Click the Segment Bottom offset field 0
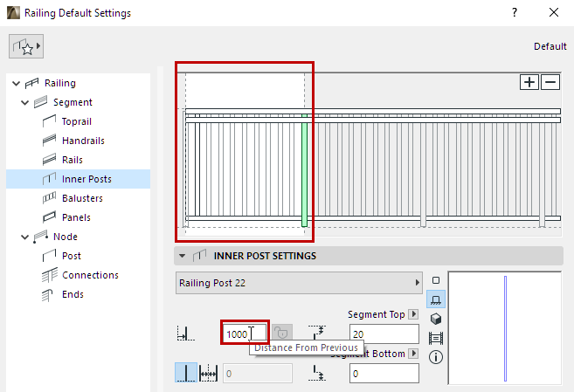Image resolution: width=574 pixels, height=392 pixels. pyautogui.click(x=384, y=374)
